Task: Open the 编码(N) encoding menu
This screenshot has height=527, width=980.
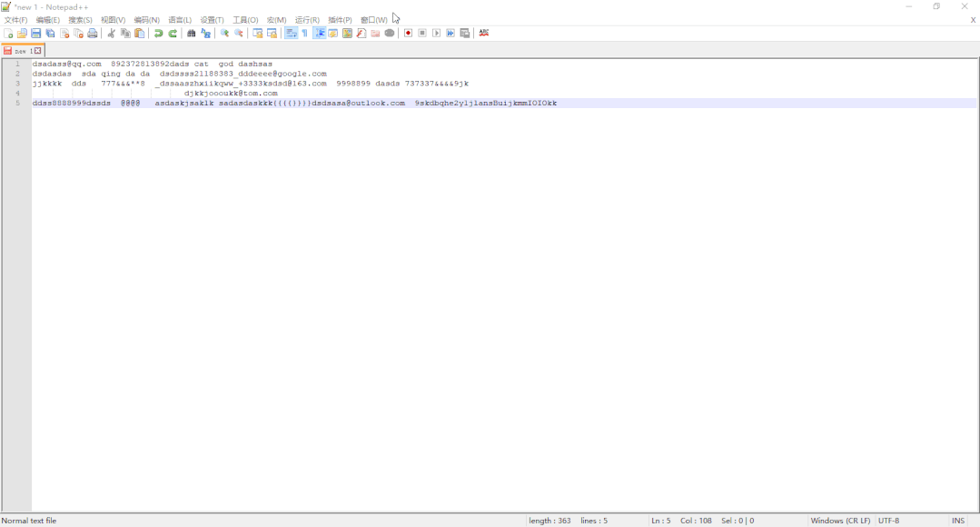Action: [x=146, y=20]
